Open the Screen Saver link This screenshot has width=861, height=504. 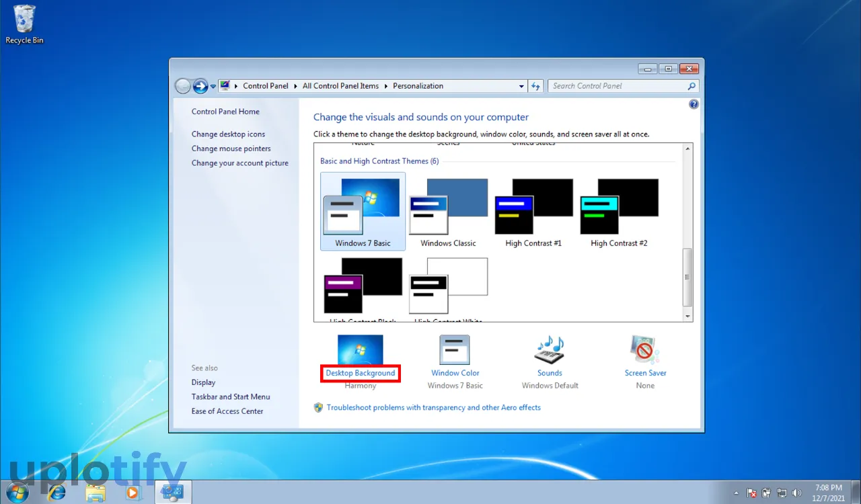point(645,373)
